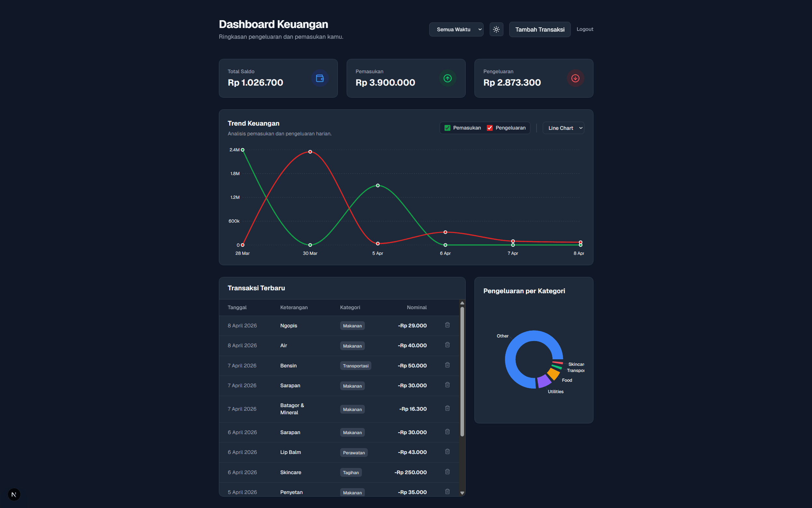Click the Other label on donut chart
The width and height of the screenshot is (812, 508).
pos(502,336)
